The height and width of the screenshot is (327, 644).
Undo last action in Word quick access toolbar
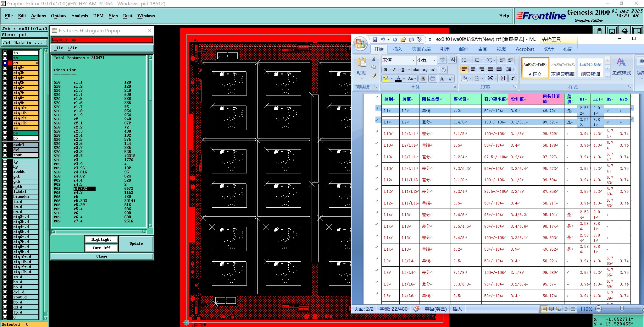383,40
